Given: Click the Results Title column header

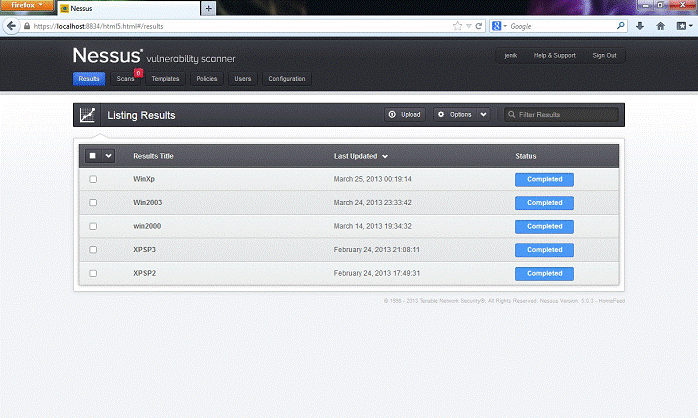Looking at the screenshot, I should (x=153, y=156).
